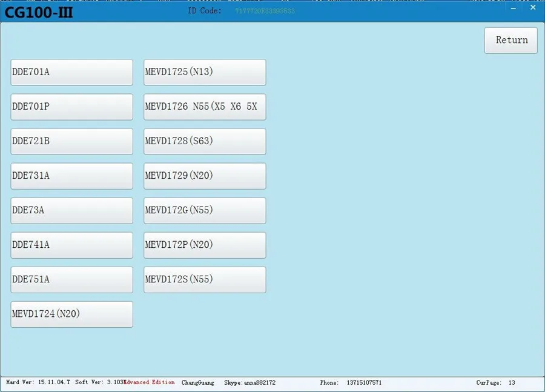The height and width of the screenshot is (392, 545).
Task: Select the DDE701A module
Action: [x=72, y=72]
